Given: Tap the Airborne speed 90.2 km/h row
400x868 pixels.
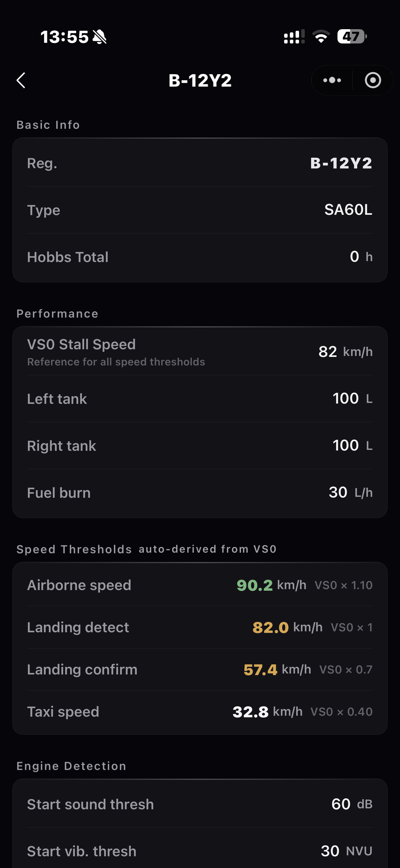Looking at the screenshot, I should point(200,585).
